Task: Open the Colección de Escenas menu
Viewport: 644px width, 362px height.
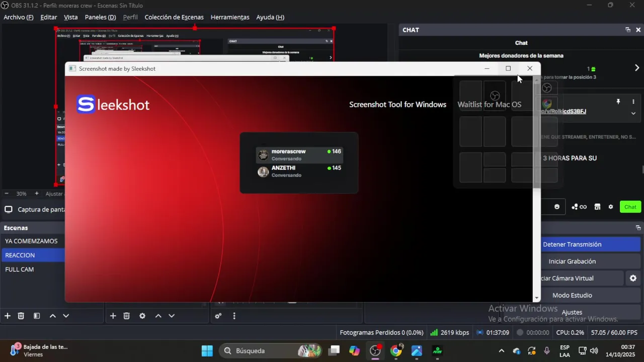Action: tap(174, 17)
